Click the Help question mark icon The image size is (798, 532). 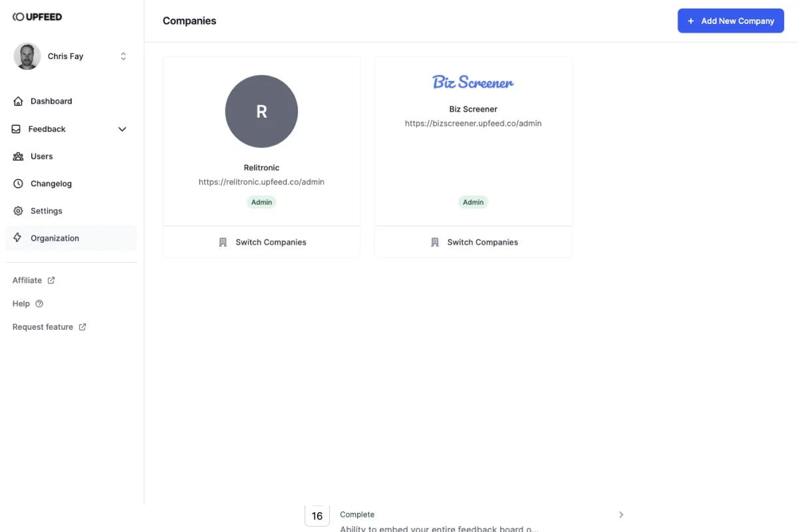[39, 304]
